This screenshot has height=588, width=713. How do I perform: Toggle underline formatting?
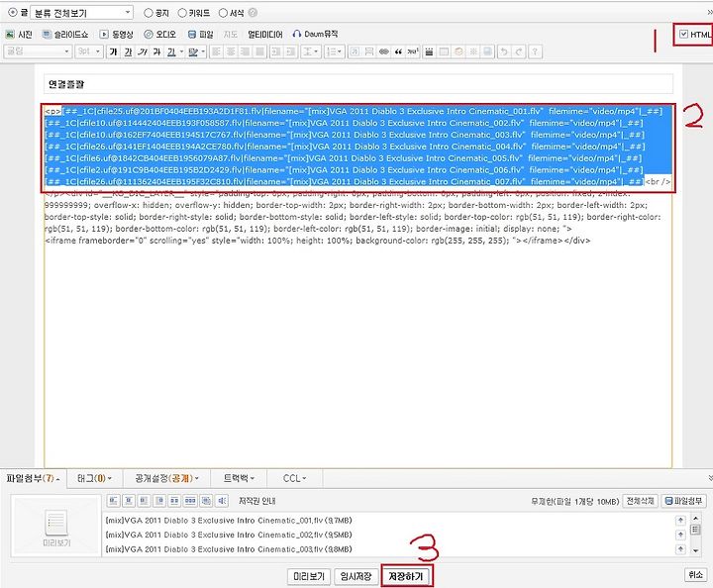pos(128,51)
